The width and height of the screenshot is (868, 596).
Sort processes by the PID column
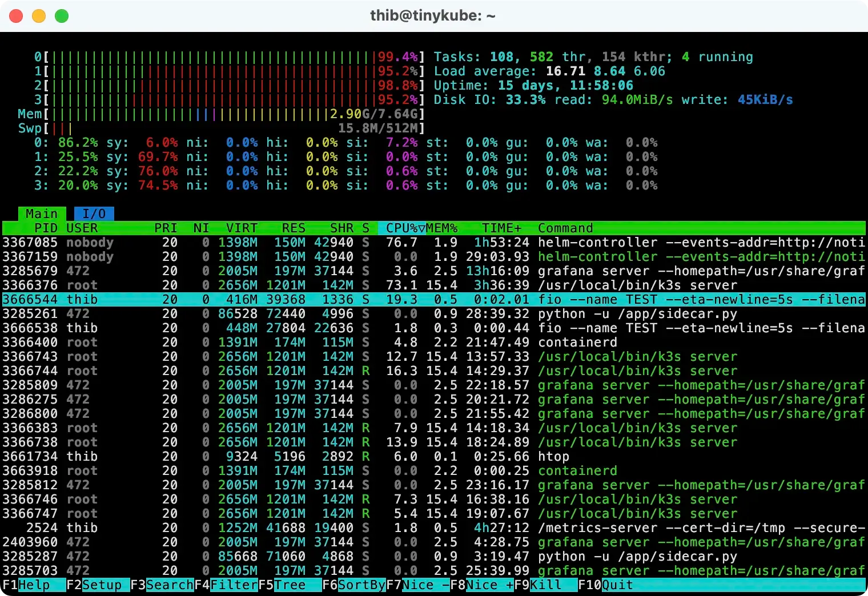tap(46, 228)
